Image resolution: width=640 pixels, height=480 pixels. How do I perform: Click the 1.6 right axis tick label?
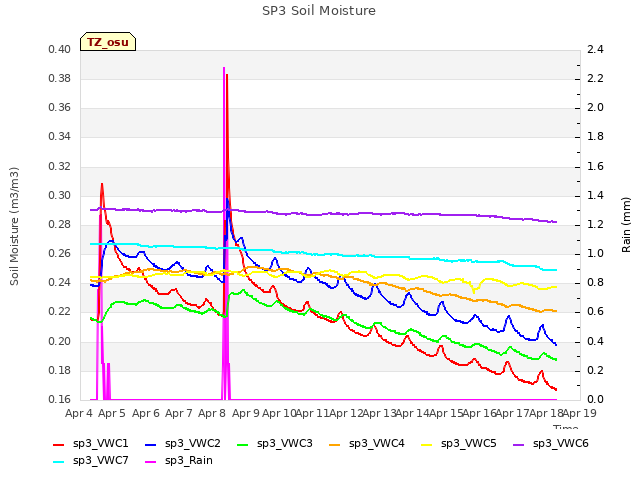pos(595,166)
